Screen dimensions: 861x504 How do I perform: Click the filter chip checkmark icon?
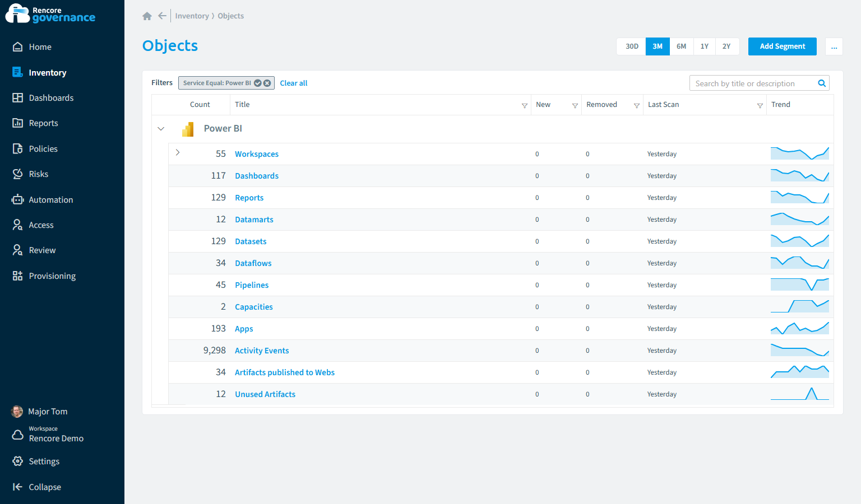point(258,83)
